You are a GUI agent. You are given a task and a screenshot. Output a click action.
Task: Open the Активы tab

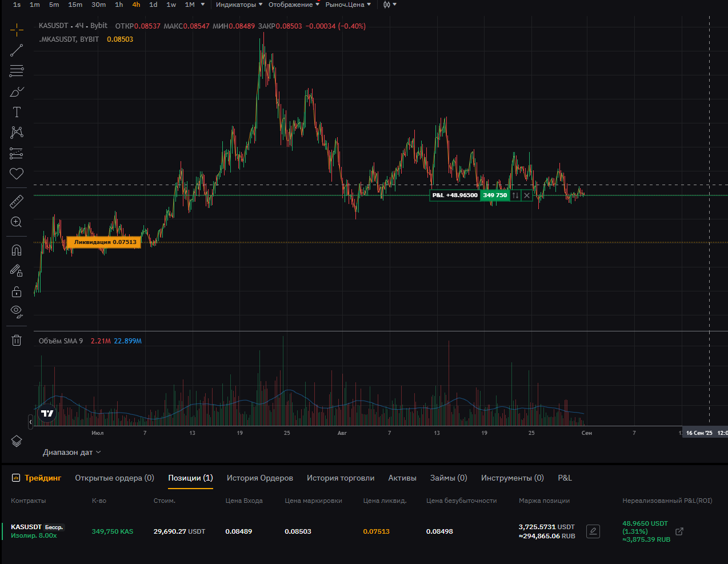click(x=402, y=478)
